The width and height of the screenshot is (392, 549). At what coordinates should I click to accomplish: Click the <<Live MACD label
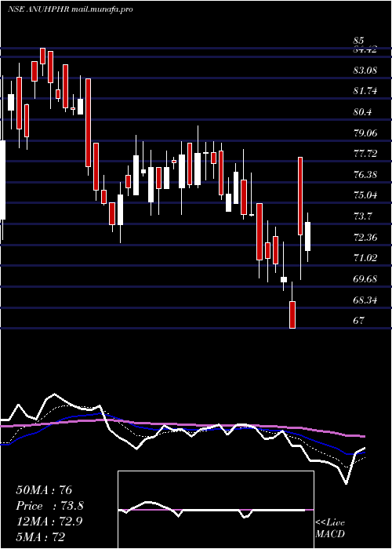point(330,528)
